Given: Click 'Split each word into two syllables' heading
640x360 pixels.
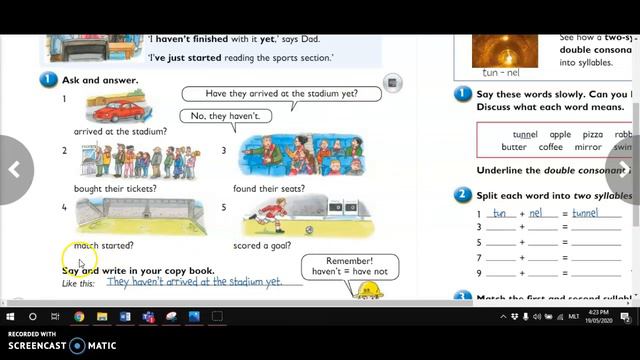Looking at the screenshot, I should pyautogui.click(x=555, y=196).
